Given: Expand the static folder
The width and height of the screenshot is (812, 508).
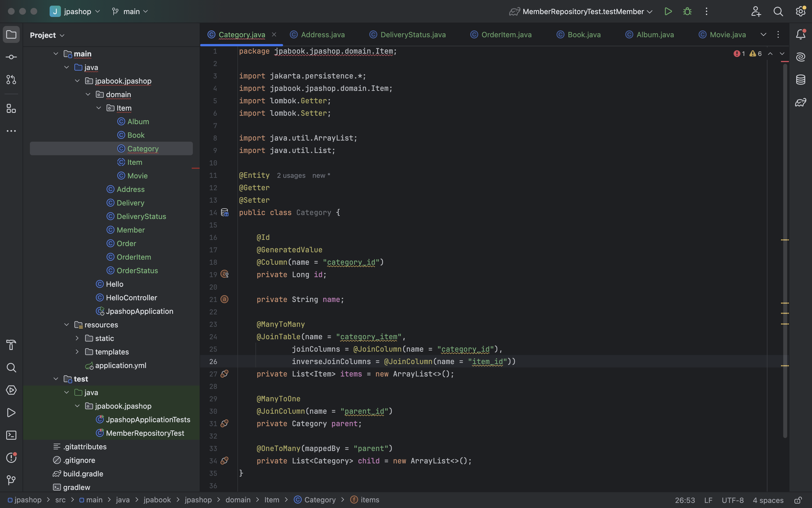Looking at the screenshot, I should tap(77, 338).
